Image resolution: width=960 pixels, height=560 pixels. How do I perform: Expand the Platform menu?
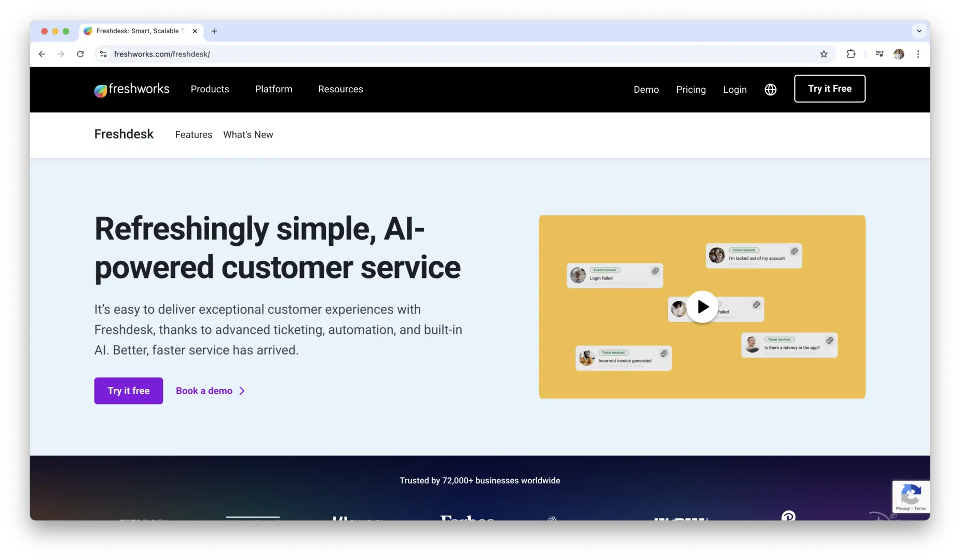pyautogui.click(x=273, y=89)
